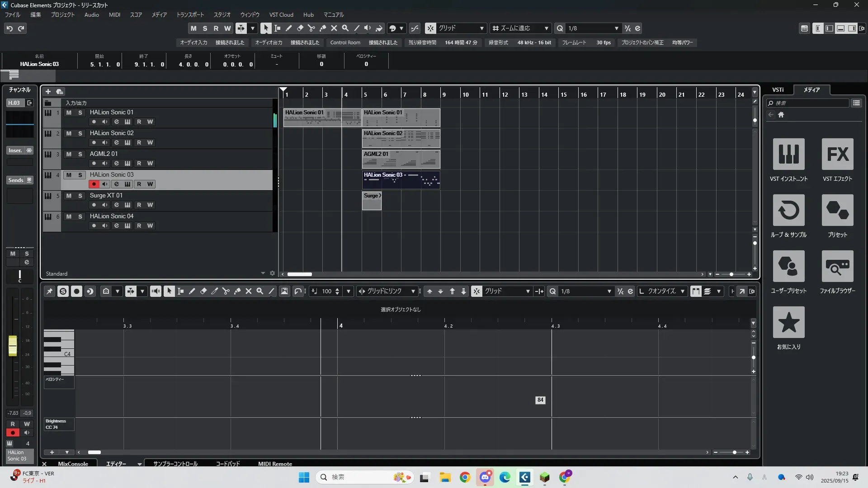Select the HALion Sonic 02 MIDI clip
Viewport: 868px width, 488px height.
pyautogui.click(x=401, y=138)
